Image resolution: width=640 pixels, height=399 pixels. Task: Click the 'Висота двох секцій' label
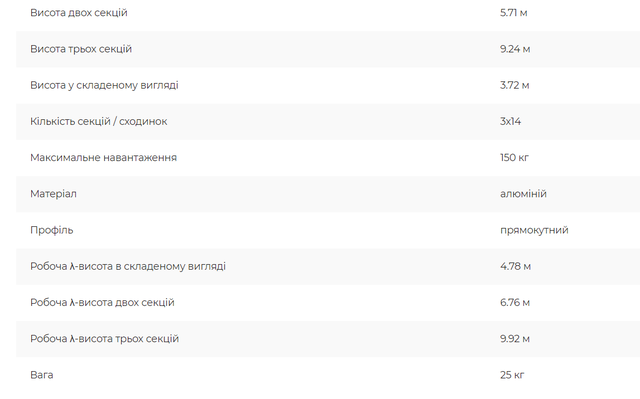pyautogui.click(x=79, y=13)
